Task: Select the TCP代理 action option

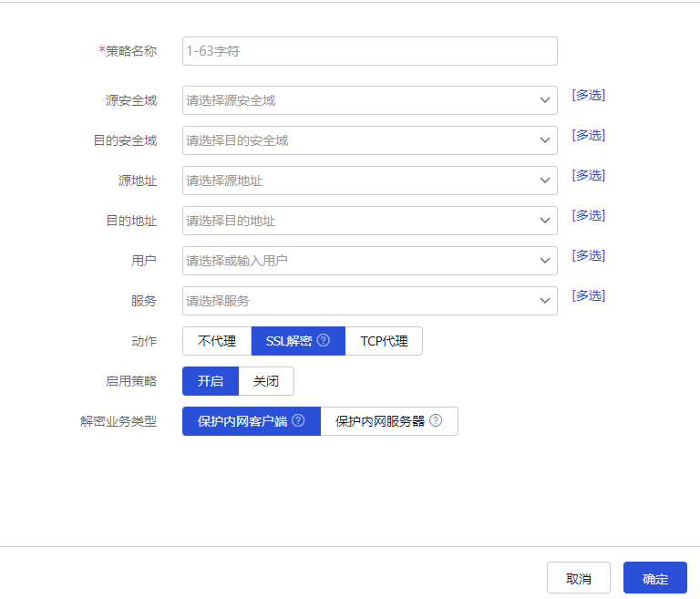Action: point(384,341)
